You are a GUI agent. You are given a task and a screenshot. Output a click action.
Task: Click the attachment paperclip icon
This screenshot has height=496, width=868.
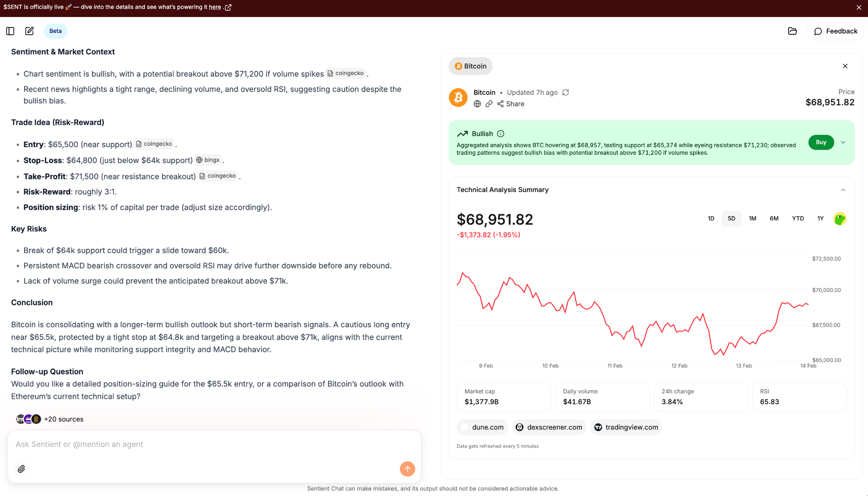click(x=22, y=468)
